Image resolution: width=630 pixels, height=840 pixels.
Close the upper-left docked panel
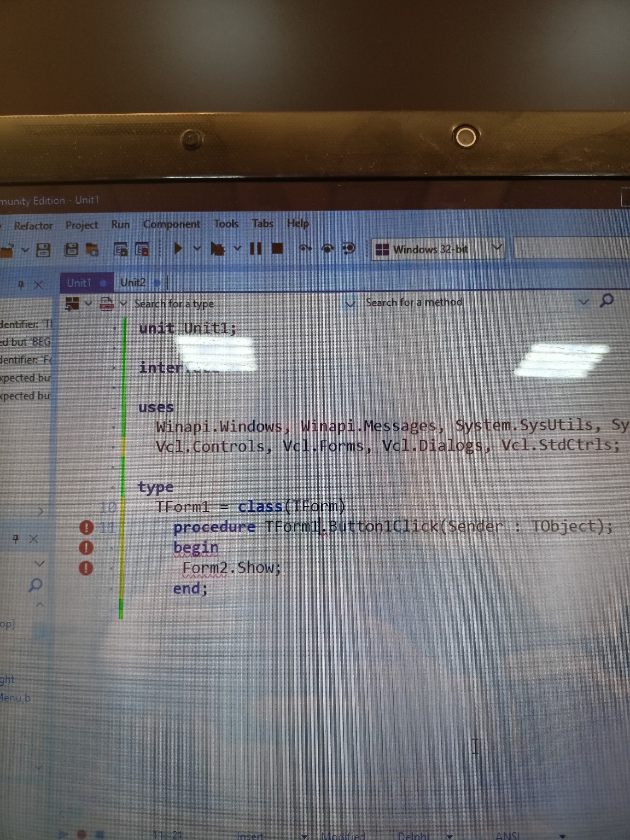point(38,284)
